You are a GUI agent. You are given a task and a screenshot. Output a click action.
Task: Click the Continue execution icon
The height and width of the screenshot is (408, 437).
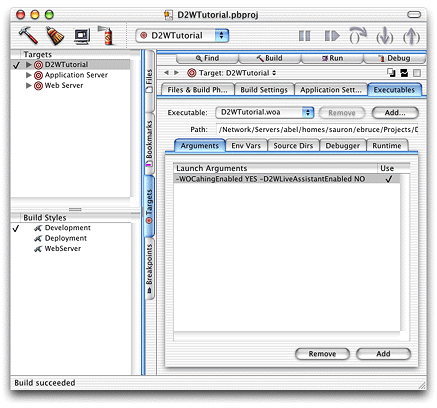click(332, 36)
